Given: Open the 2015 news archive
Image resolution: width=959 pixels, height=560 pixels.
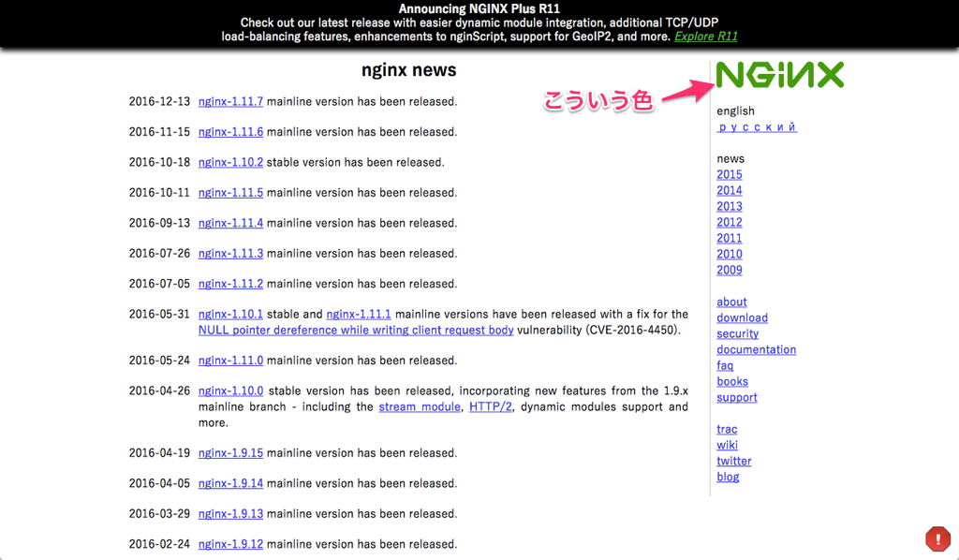Looking at the screenshot, I should (x=730, y=175).
